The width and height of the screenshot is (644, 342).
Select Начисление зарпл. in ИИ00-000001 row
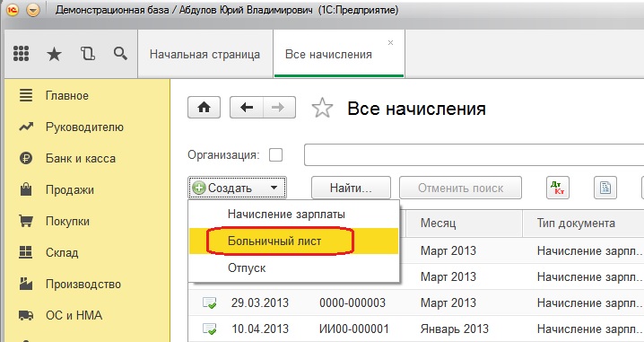click(x=590, y=329)
